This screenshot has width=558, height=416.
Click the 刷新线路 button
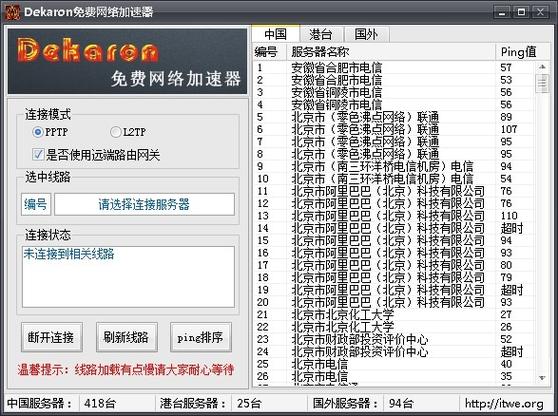coord(127,337)
